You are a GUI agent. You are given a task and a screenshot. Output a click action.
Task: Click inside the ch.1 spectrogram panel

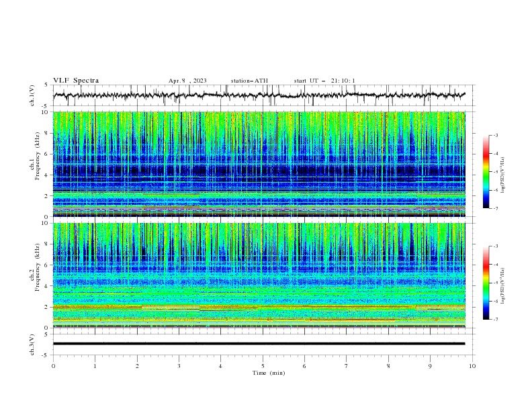pos(259,164)
